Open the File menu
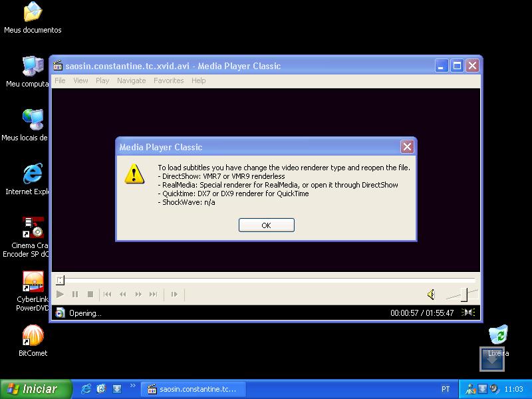The height and width of the screenshot is (399, 532). coord(60,80)
